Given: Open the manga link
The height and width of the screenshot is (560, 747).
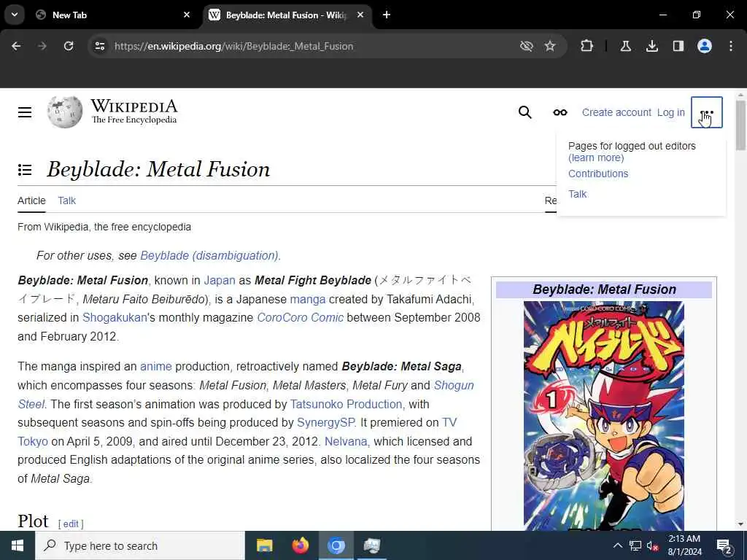Looking at the screenshot, I should [308, 300].
